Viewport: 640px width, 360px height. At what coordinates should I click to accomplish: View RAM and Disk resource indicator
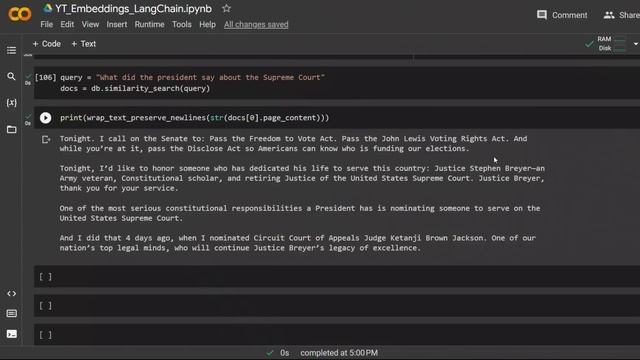[611, 44]
